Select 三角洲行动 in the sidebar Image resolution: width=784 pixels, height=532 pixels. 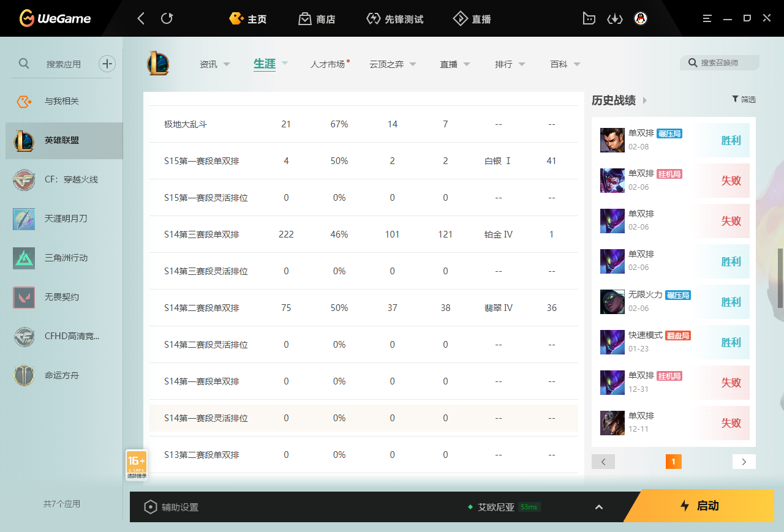tap(64, 258)
